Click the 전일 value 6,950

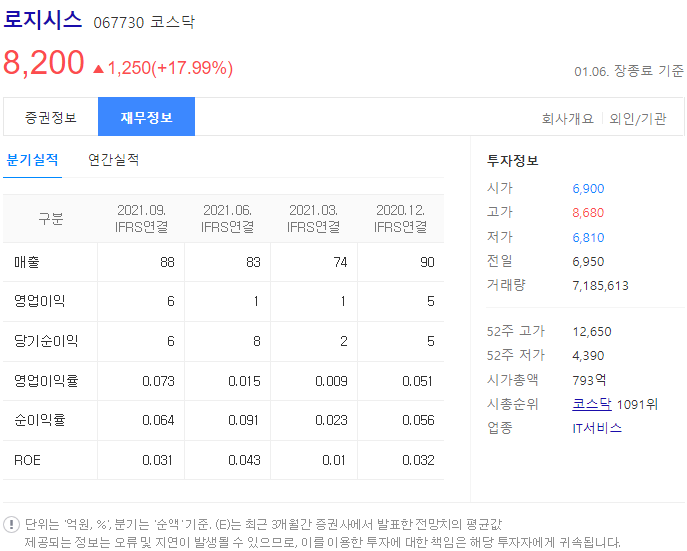[588, 262]
